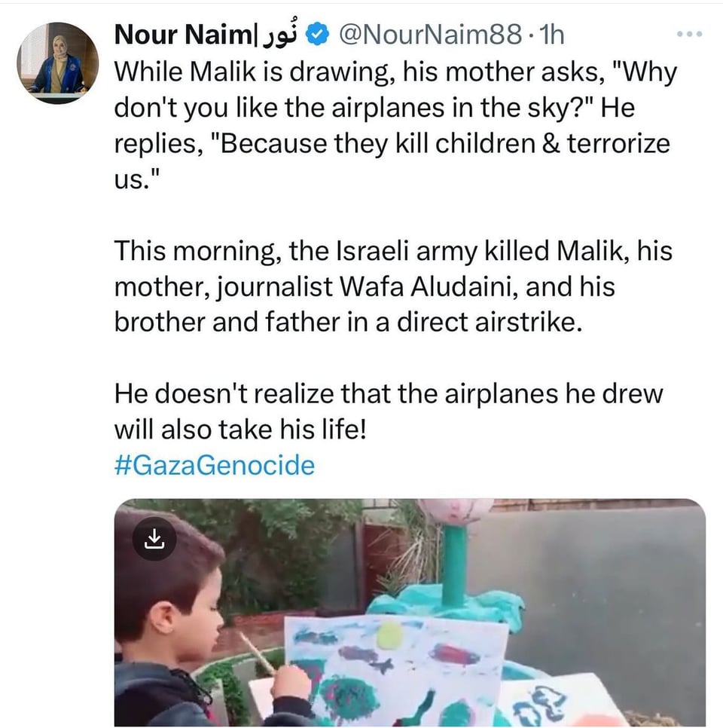Viewport: 723px width, 728px height.
Task: Click the blue verified badge
Action: pyautogui.click(x=319, y=34)
